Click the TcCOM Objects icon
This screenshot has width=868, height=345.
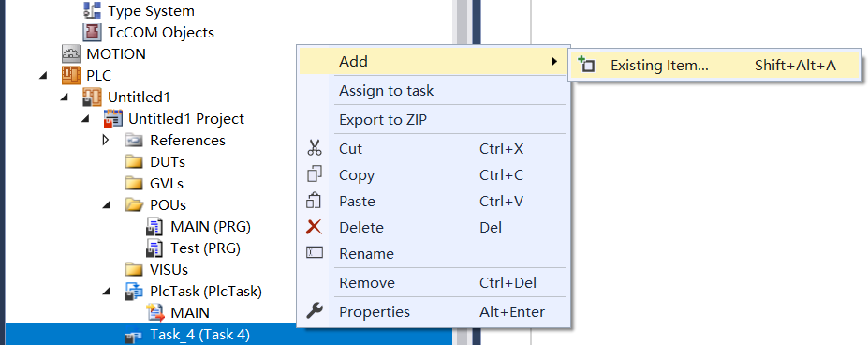point(93,32)
